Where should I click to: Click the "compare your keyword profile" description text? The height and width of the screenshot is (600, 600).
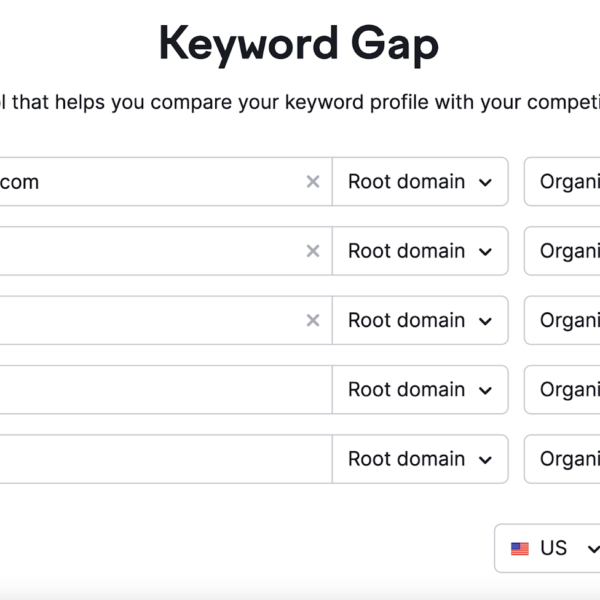(300, 103)
